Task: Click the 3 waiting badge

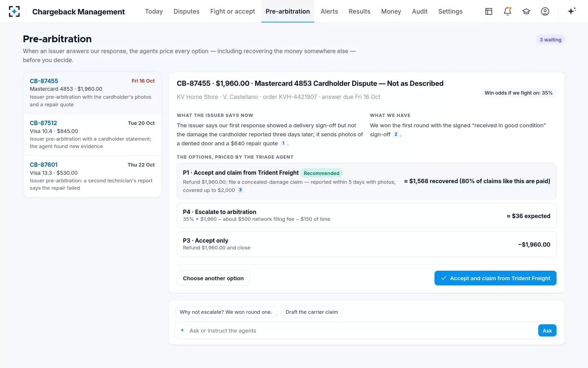Action: pyautogui.click(x=550, y=40)
